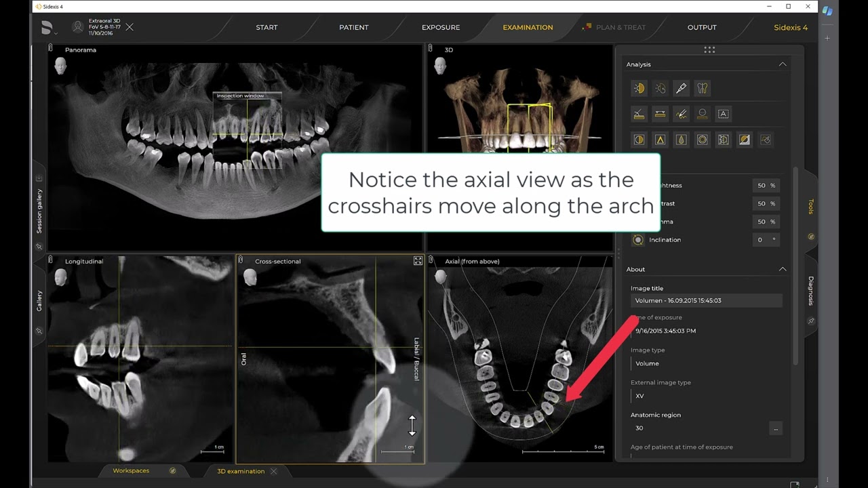This screenshot has width=868, height=488.
Task: Select the probe-shaped tool in the Analysis panel
Action: tap(682, 88)
